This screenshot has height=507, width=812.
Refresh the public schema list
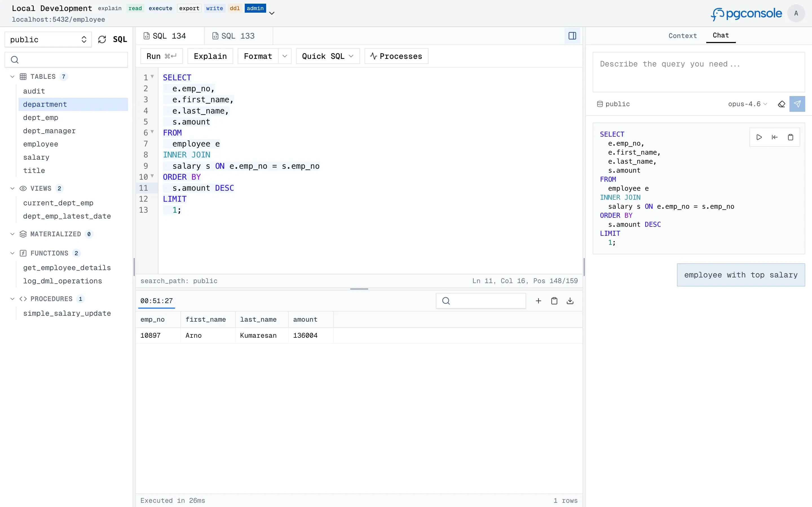pyautogui.click(x=102, y=39)
